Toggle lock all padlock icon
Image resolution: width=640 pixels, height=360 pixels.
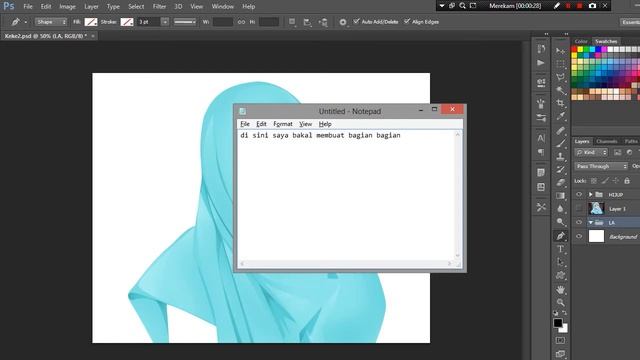click(x=627, y=181)
